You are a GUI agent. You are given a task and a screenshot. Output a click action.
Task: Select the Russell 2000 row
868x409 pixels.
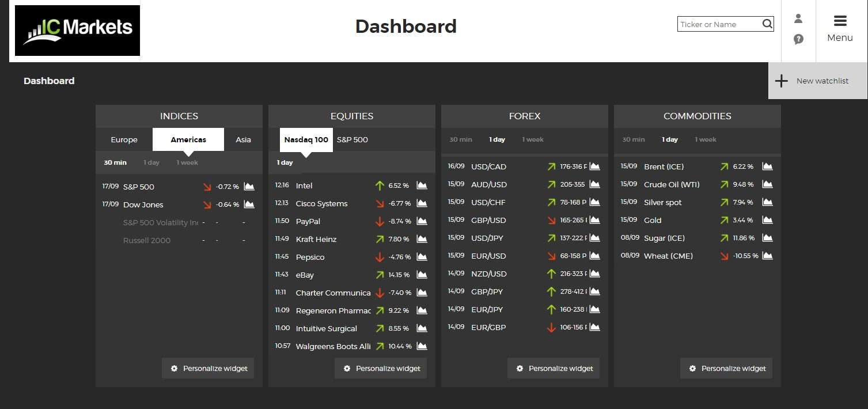[x=179, y=240]
